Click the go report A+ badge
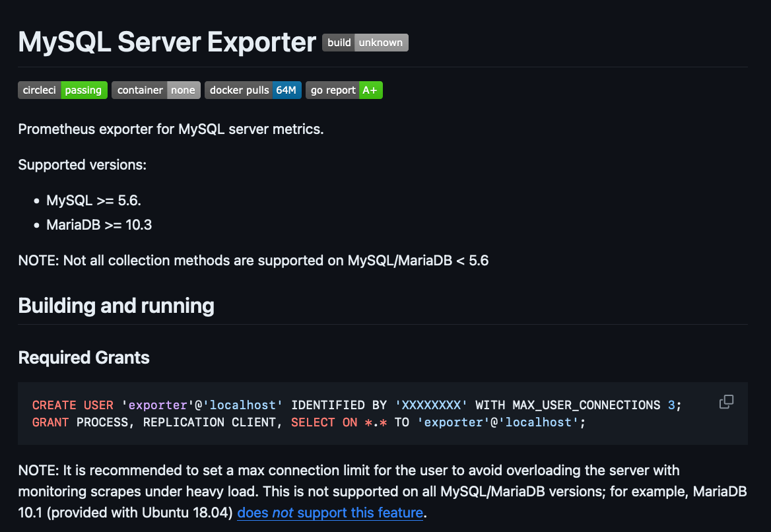Viewport: 771px width, 532px height. (344, 90)
